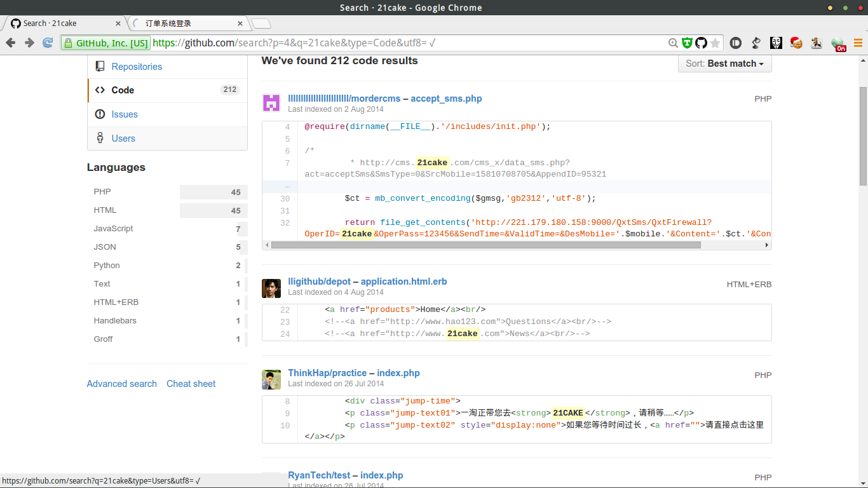The width and height of the screenshot is (868, 488).
Task: Click the zoom magnifier icon in address bar
Action: [x=673, y=43]
